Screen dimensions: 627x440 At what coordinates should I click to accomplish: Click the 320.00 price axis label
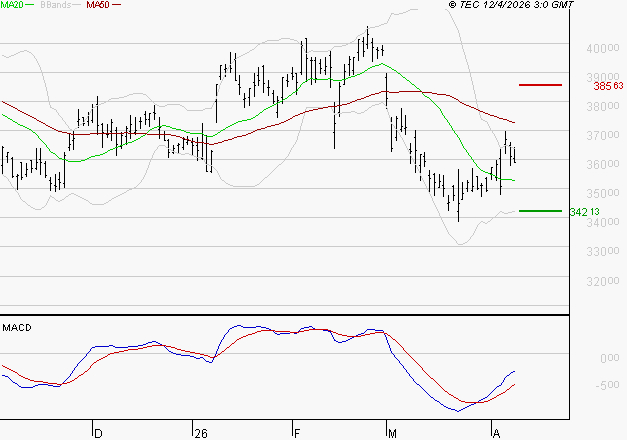603,281
